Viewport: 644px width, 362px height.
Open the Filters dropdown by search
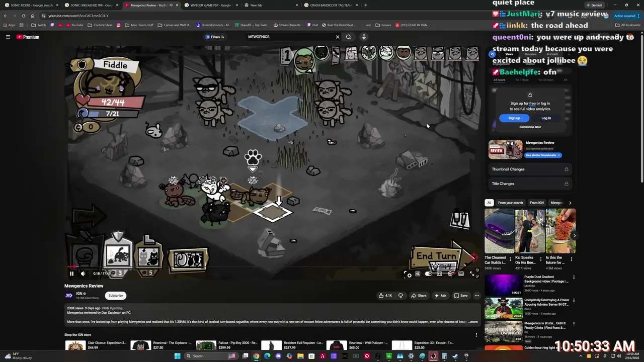[215, 37]
